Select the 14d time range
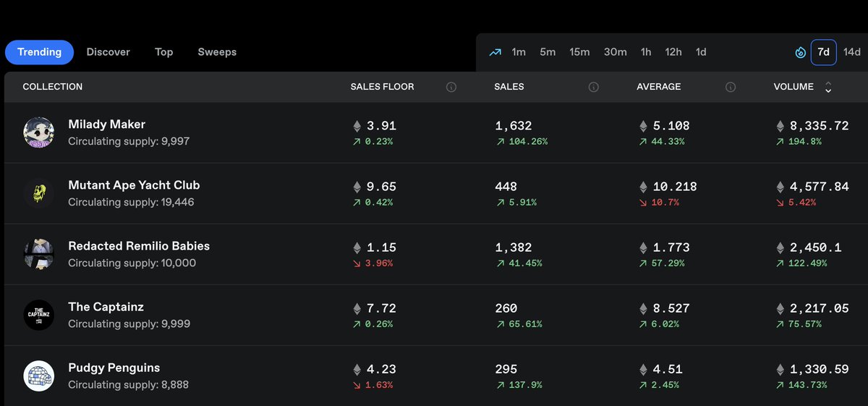This screenshot has width=868, height=406. 852,52
